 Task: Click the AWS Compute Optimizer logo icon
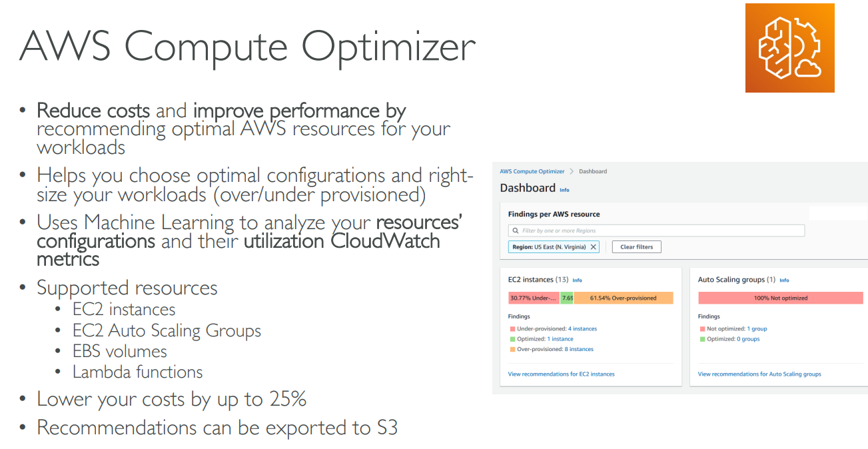pyautogui.click(x=789, y=48)
